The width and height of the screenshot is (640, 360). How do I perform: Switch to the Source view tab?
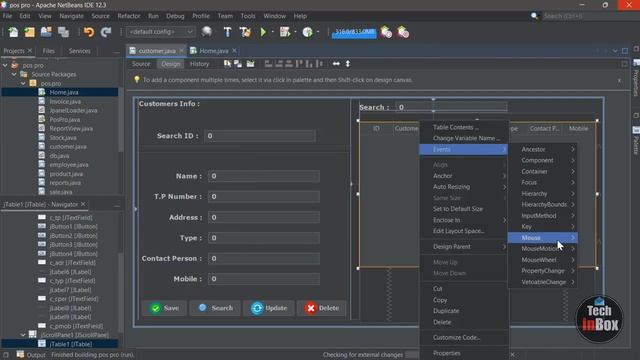[x=141, y=64]
